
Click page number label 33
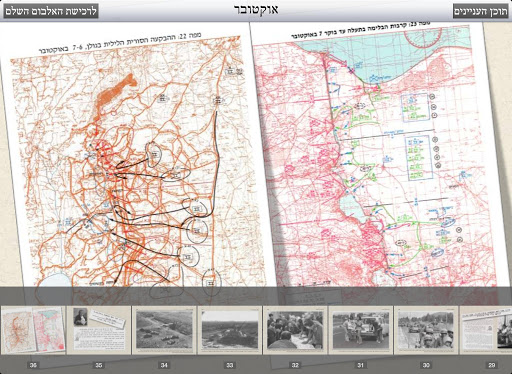[x=230, y=365]
